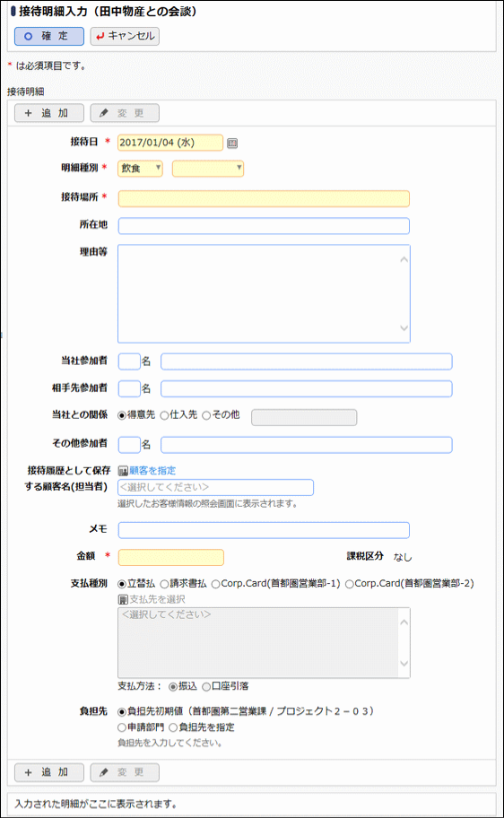The height and width of the screenshot is (818, 504).
Task: Click the top 追加 plus button
Action: click(x=49, y=113)
